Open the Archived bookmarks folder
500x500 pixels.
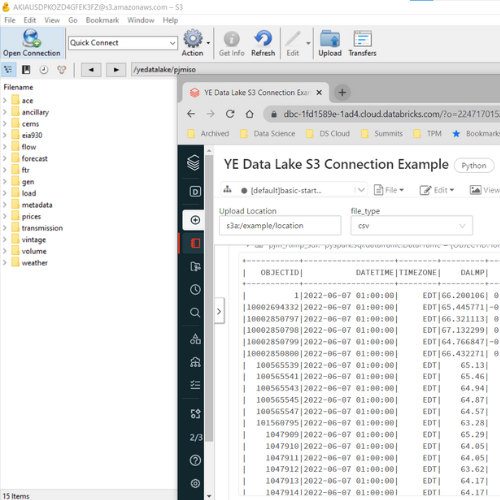click(208, 134)
